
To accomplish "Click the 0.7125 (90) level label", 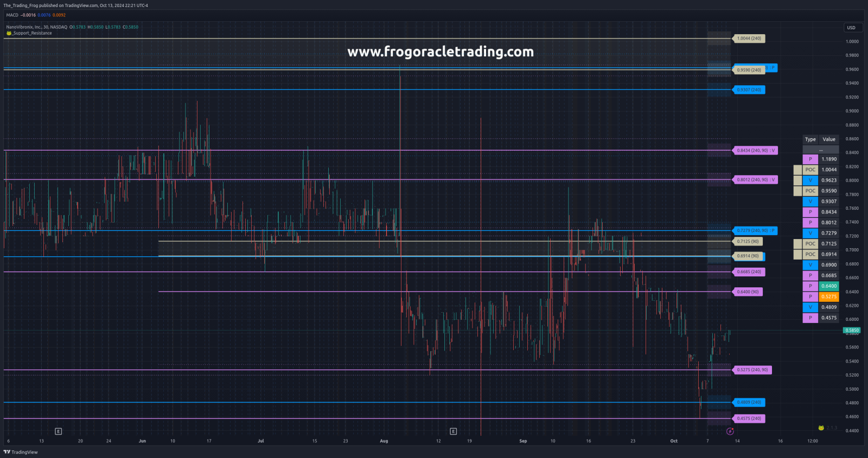I will 748,242.
